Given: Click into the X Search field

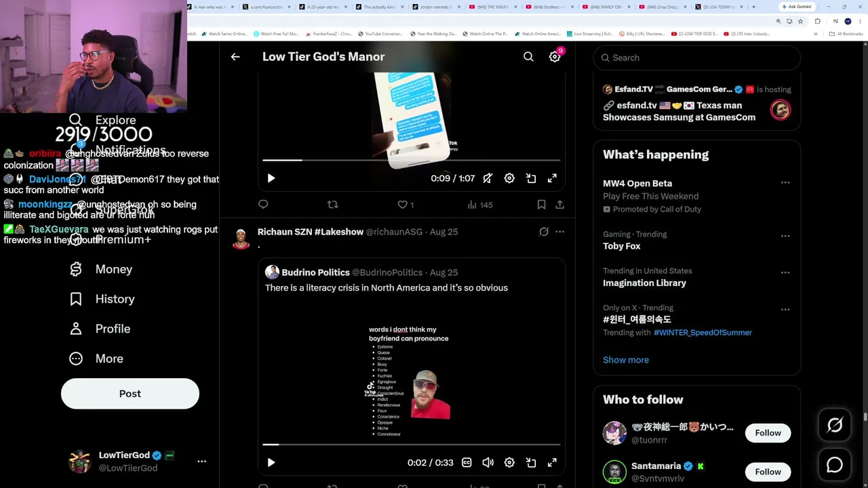Looking at the screenshot, I should click(x=697, y=58).
